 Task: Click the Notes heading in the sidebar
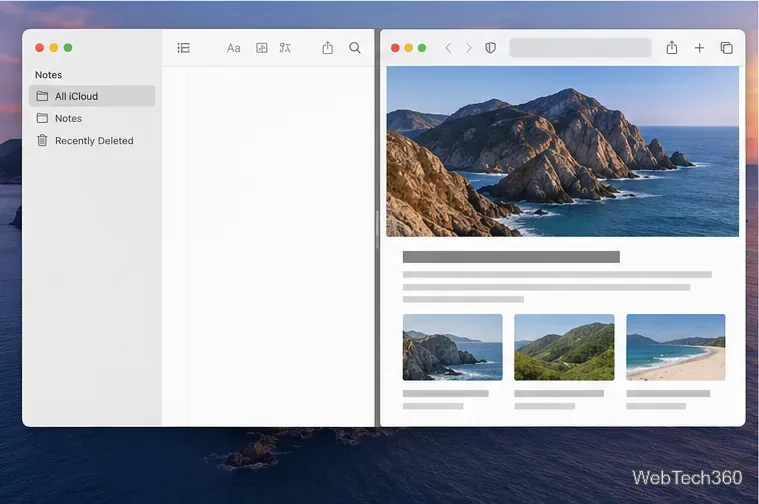[48, 75]
